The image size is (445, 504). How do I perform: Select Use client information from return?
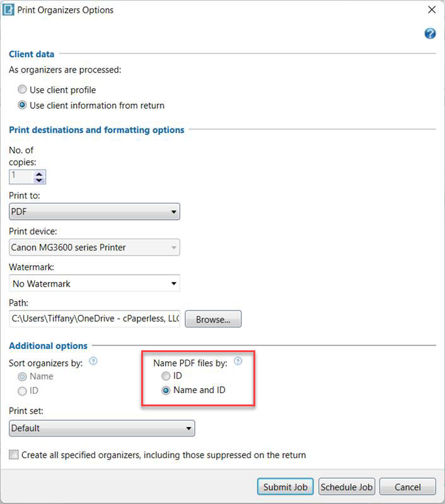pyautogui.click(x=22, y=105)
